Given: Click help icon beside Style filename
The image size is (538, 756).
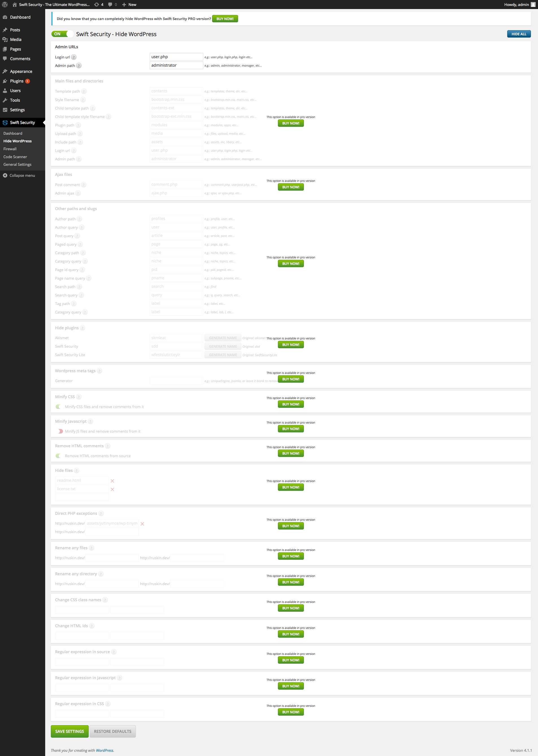Looking at the screenshot, I should 83,100.
